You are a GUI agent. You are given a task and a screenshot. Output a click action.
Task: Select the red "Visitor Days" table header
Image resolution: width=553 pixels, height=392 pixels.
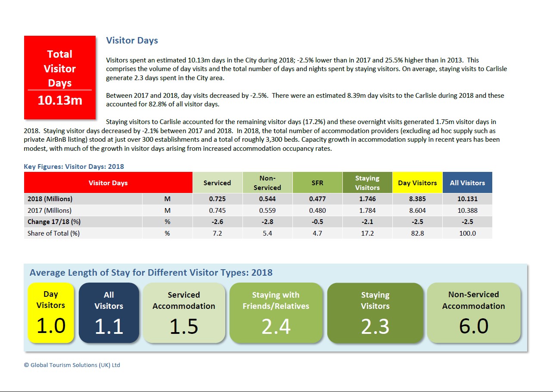[108, 183]
